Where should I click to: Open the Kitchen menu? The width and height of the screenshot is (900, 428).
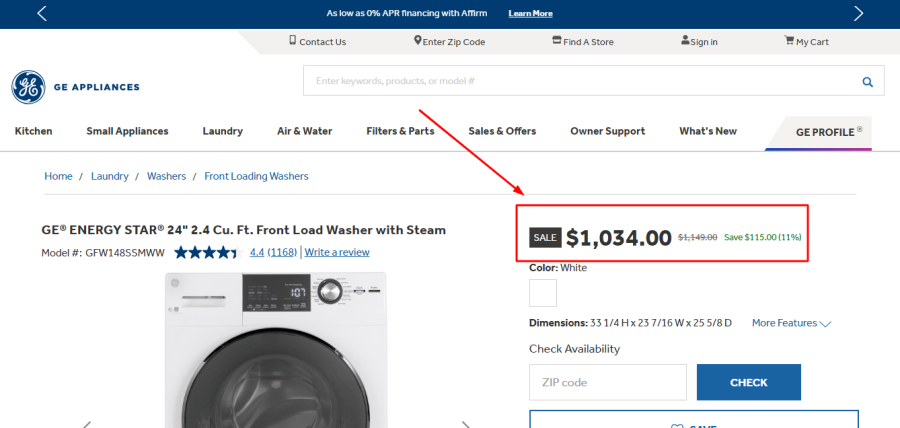click(33, 131)
